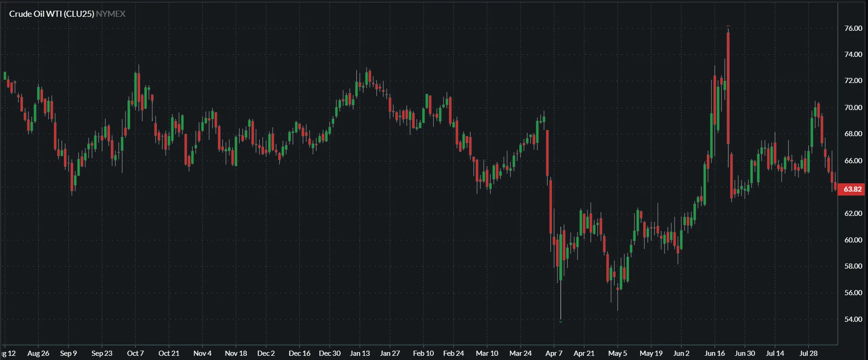Click the 66.00 price axis label
Image resolution: width=868 pixels, height=360 pixels.
[x=853, y=161]
